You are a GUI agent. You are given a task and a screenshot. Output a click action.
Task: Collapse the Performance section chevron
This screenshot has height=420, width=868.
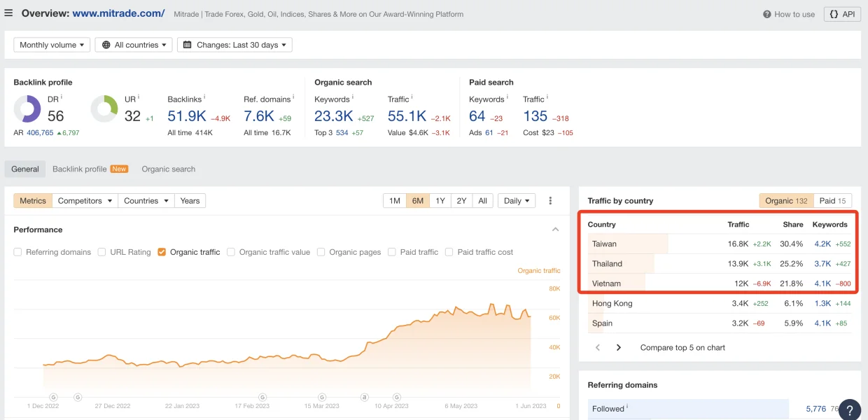(x=555, y=230)
